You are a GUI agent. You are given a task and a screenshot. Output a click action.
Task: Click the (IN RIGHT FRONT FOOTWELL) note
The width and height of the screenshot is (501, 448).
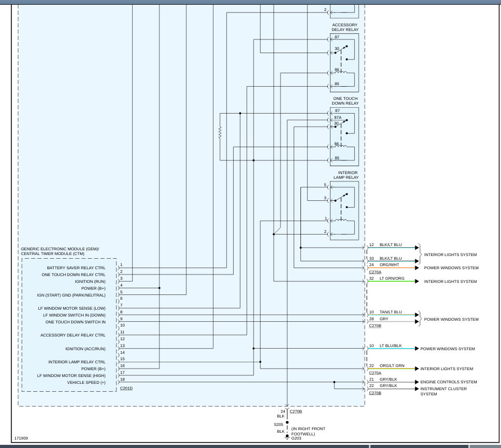pyautogui.click(x=308, y=431)
